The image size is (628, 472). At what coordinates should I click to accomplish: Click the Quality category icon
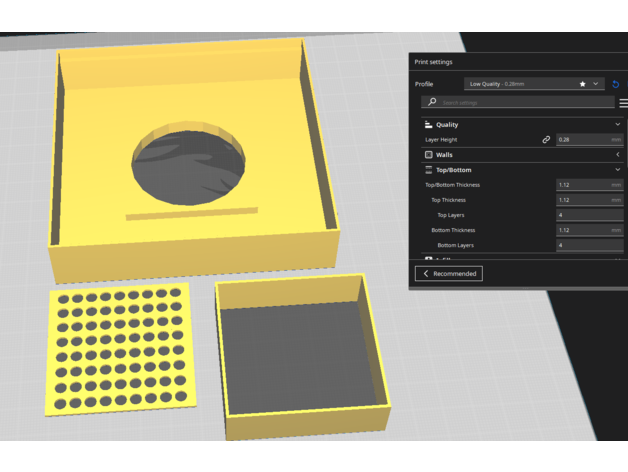point(428,125)
